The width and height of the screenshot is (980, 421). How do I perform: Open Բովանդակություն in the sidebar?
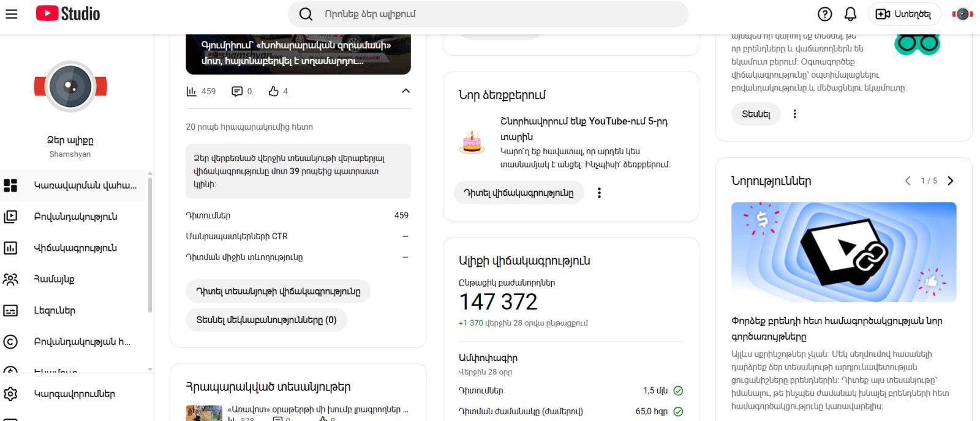pos(75,217)
